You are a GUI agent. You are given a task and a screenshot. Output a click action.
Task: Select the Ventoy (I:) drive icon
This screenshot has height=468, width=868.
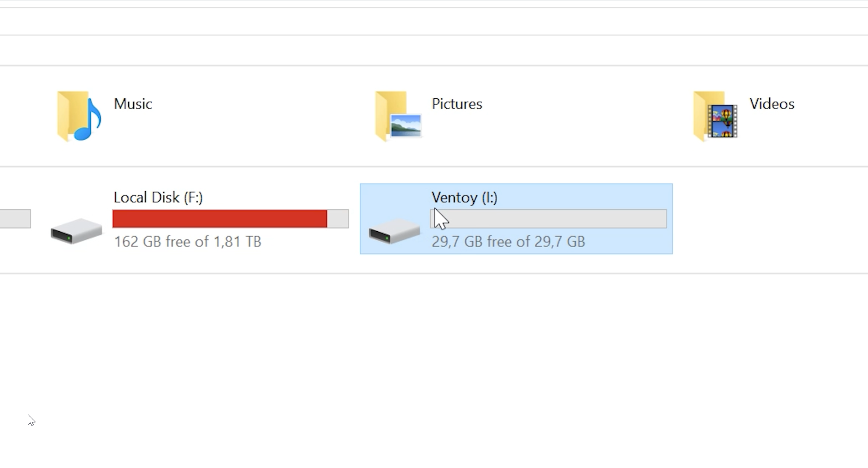click(x=394, y=230)
